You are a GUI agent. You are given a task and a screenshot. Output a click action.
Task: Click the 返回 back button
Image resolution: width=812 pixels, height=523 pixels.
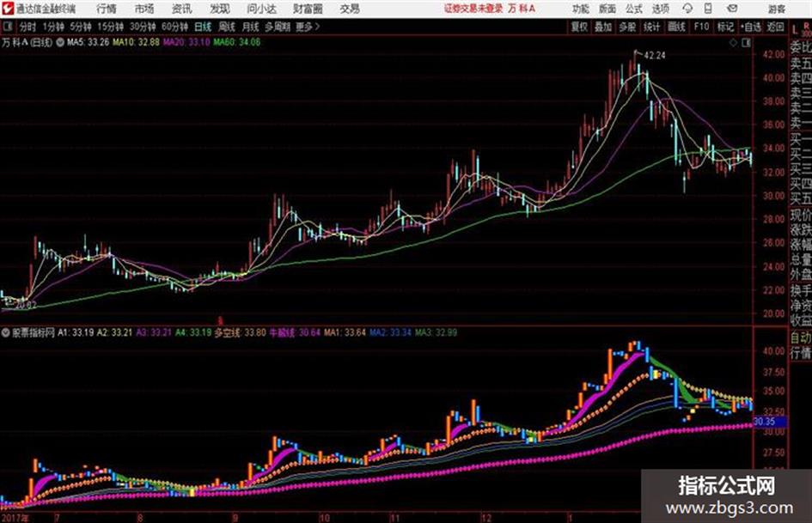775,27
